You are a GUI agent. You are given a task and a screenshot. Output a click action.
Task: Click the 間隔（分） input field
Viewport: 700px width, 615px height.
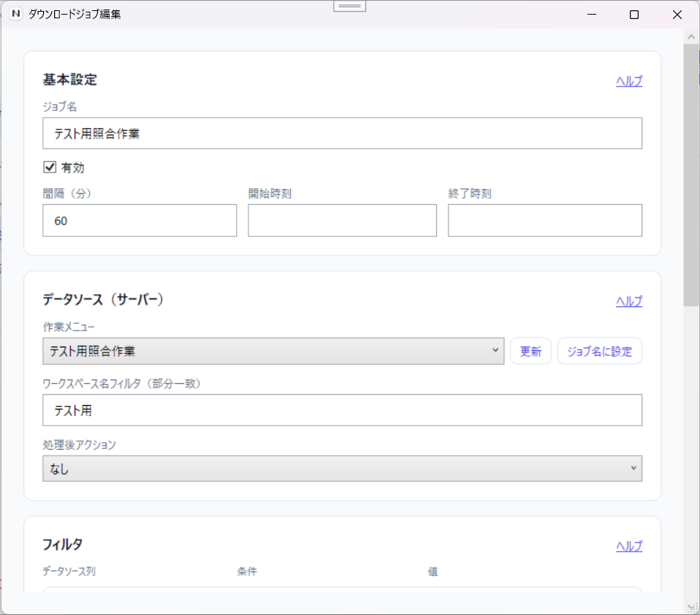(140, 221)
